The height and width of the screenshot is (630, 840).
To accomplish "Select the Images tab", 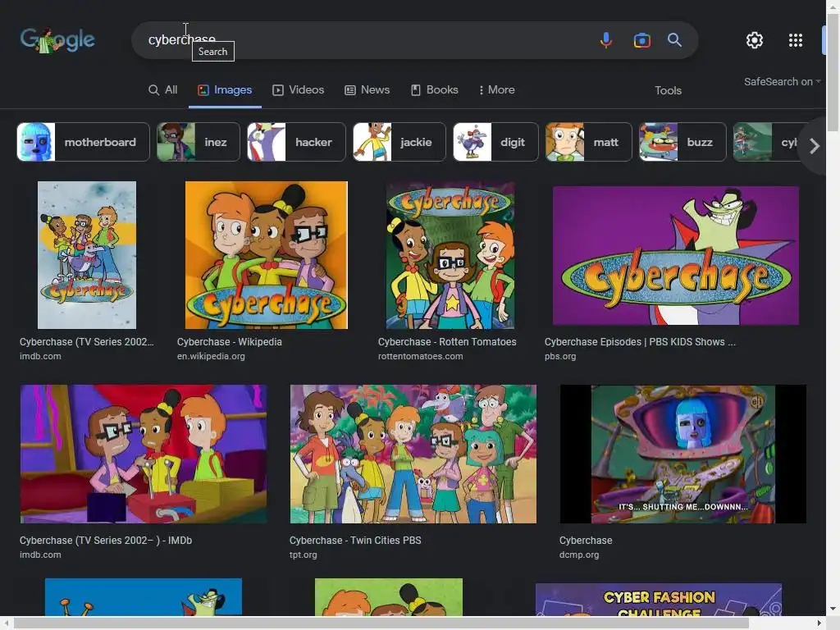I will 225,90.
